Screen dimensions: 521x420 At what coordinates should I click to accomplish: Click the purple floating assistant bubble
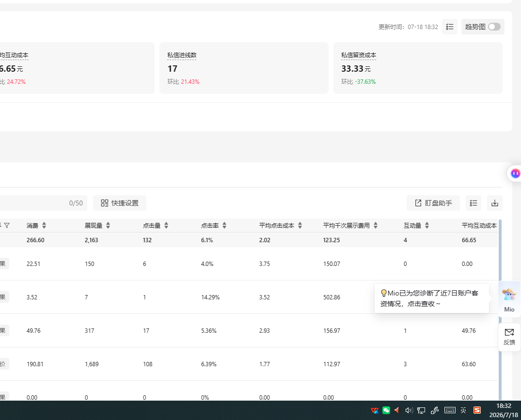tap(515, 173)
